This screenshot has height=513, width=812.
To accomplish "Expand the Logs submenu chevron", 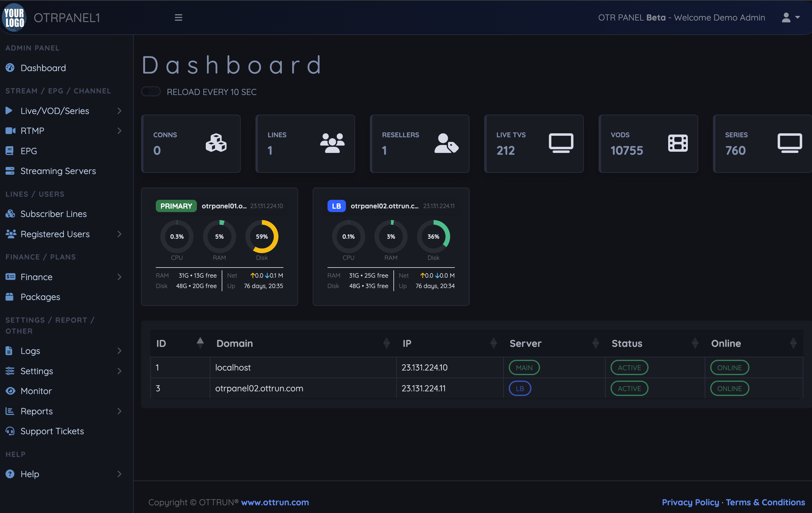I will [119, 351].
